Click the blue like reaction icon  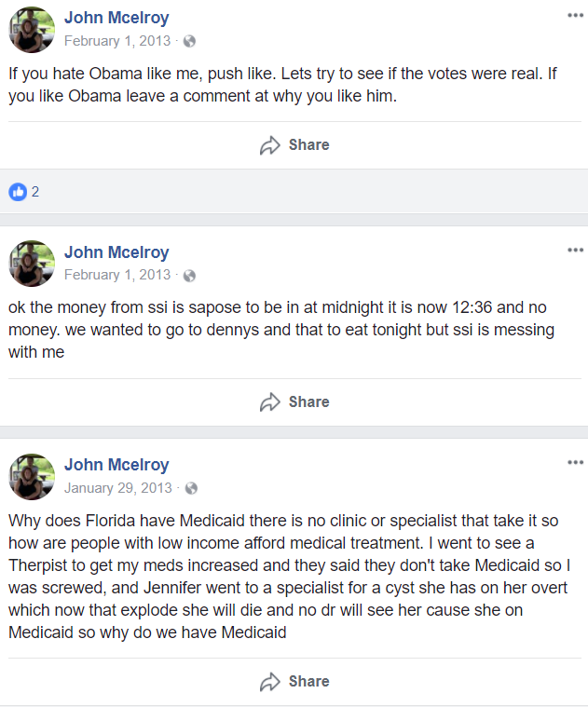pyautogui.click(x=18, y=192)
